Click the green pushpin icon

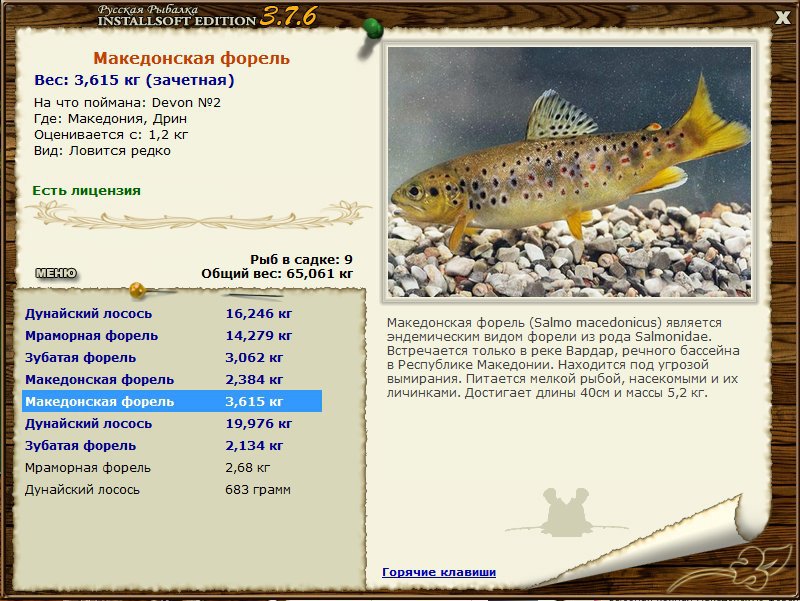click(373, 30)
